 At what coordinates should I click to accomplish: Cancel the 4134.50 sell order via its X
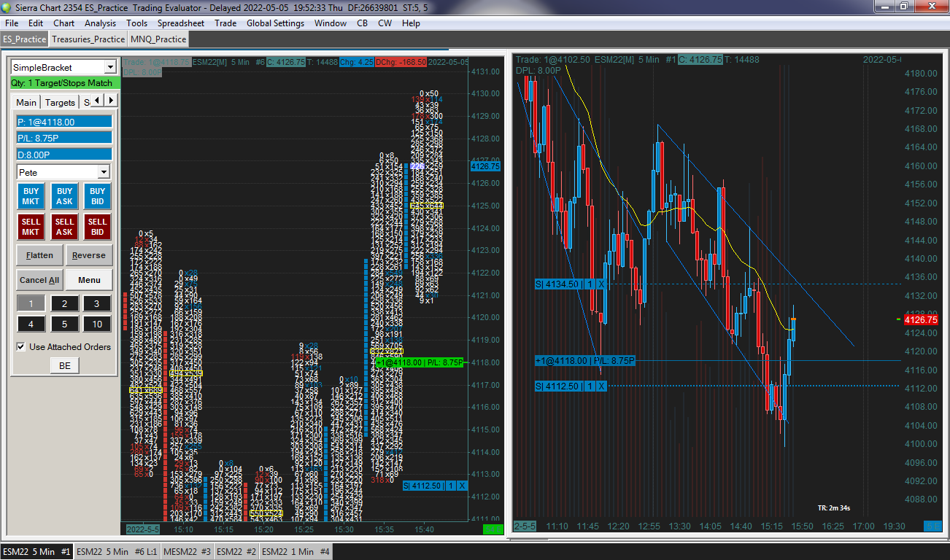coord(601,284)
